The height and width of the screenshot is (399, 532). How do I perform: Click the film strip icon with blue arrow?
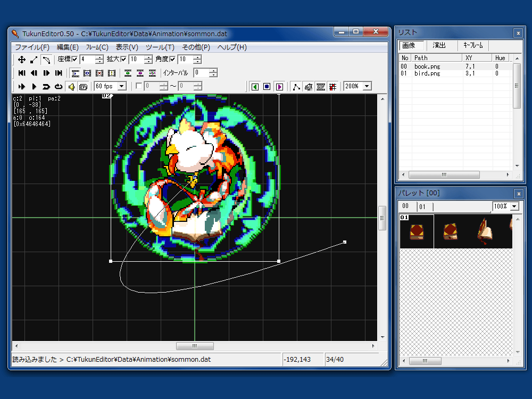point(76,73)
